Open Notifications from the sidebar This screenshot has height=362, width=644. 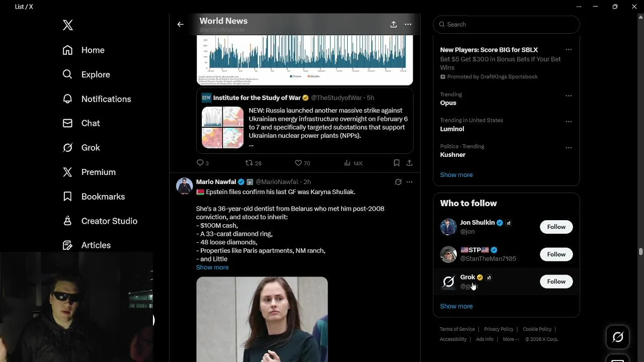(97, 99)
